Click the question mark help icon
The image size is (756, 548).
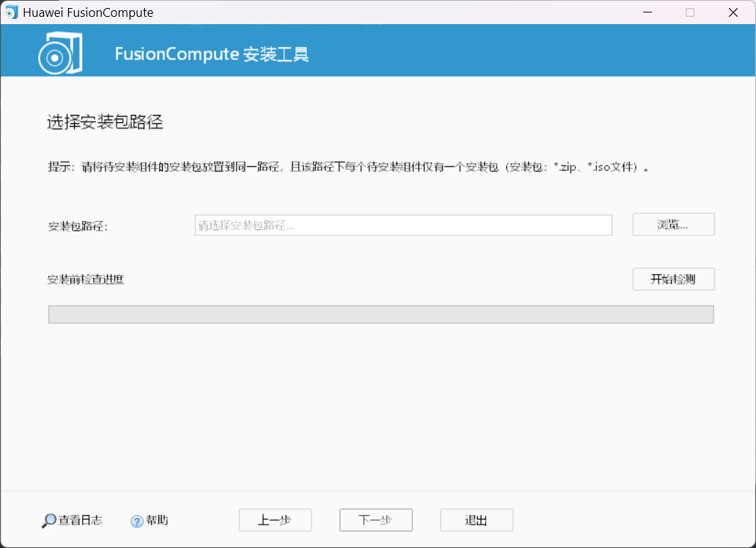[137, 521]
